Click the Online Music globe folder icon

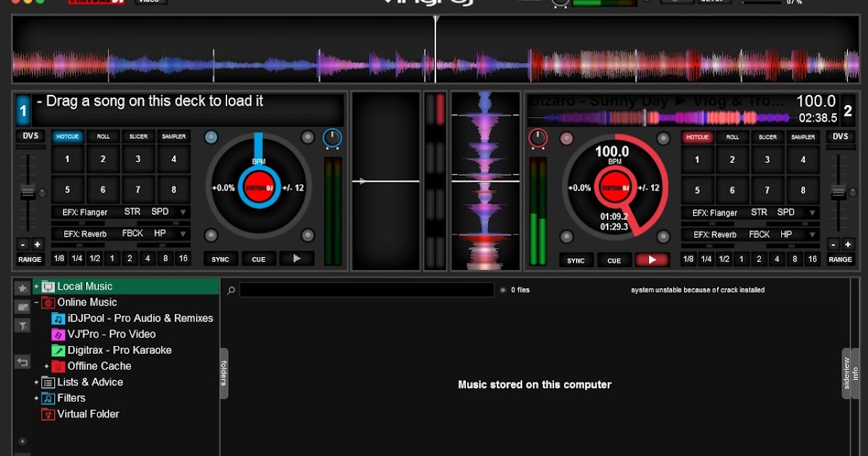(48, 303)
